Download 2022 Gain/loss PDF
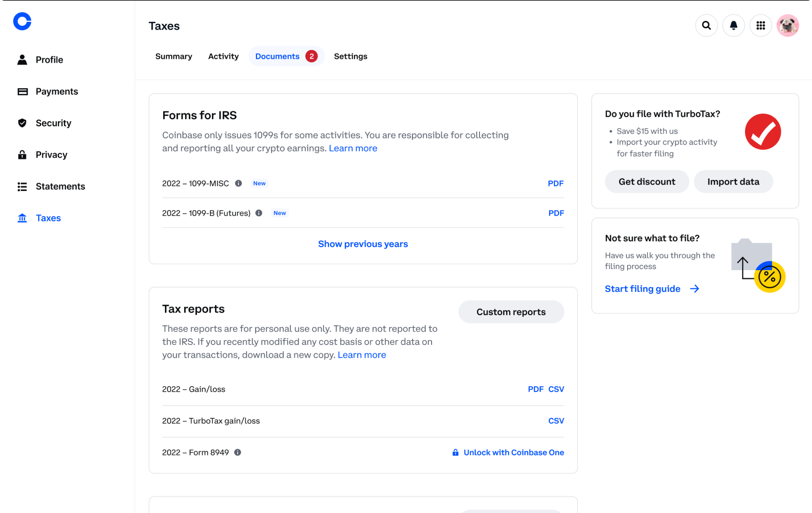812x513 pixels. click(x=535, y=389)
